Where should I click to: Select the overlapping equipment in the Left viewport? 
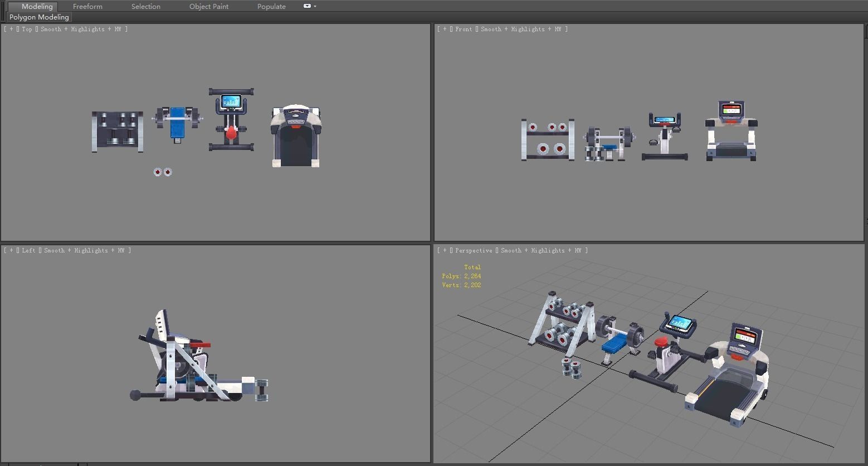point(198,356)
